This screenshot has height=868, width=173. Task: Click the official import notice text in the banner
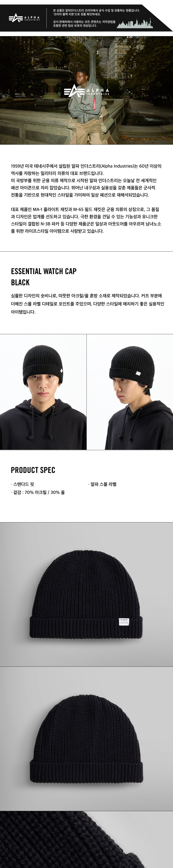[x=96, y=12]
